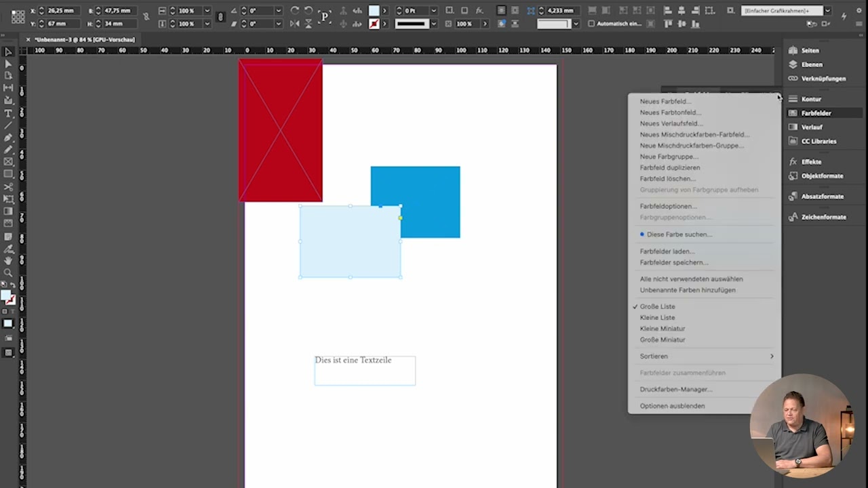This screenshot has height=488, width=868.
Task: Select the Zoom tool magnifier
Action: (8, 273)
